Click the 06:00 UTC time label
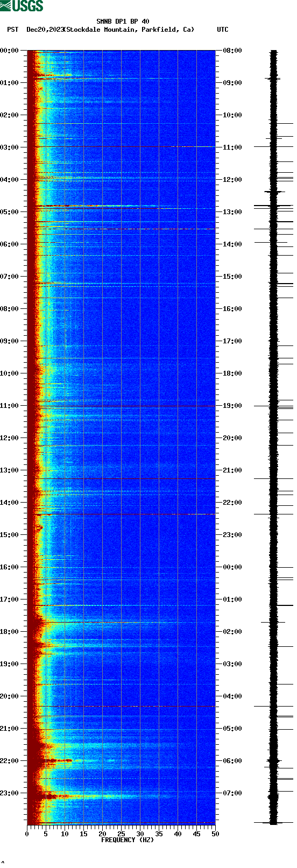 (x=232, y=761)
